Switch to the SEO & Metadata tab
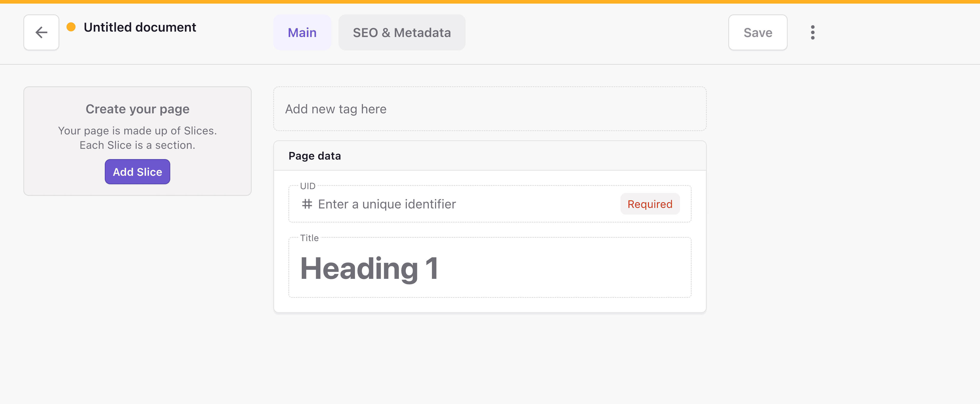 (402, 32)
